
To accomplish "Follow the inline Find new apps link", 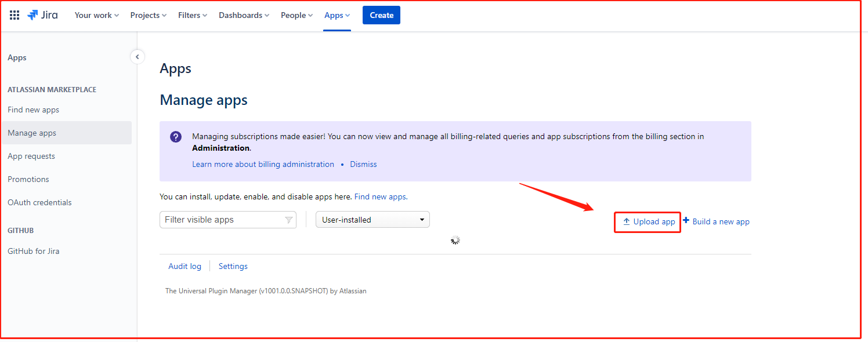I will pos(380,197).
